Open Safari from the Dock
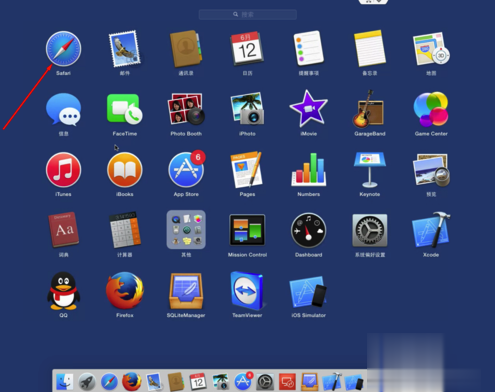Screen dimensions: 495x392 (109, 381)
